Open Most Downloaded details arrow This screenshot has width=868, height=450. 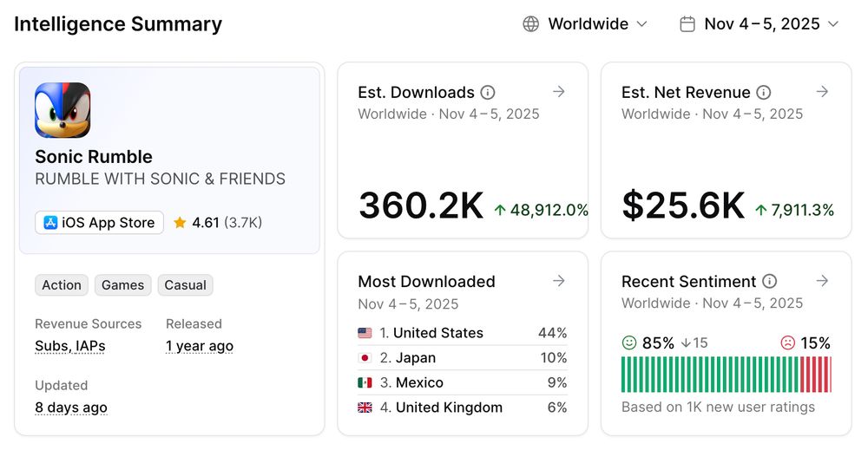(559, 281)
